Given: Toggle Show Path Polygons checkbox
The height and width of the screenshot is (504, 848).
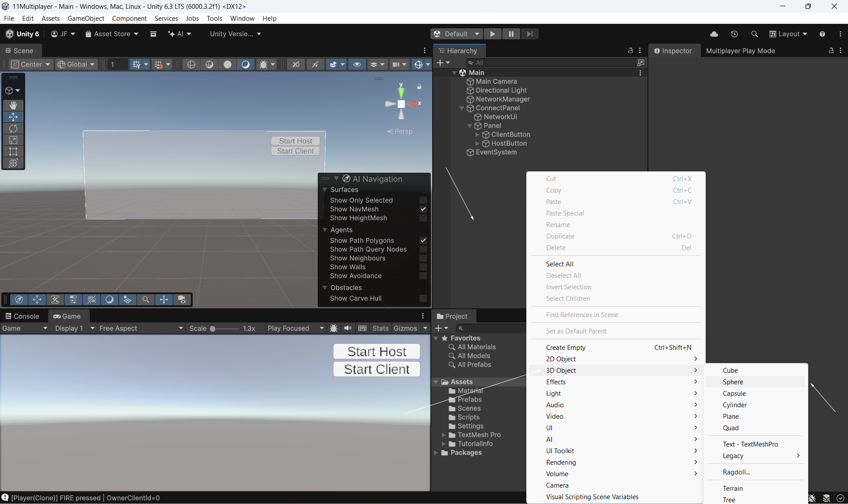Looking at the screenshot, I should click(x=423, y=240).
